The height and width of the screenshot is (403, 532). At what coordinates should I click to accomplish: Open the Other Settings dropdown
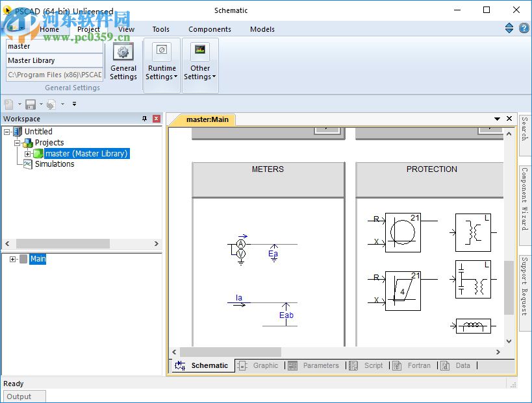(x=200, y=66)
